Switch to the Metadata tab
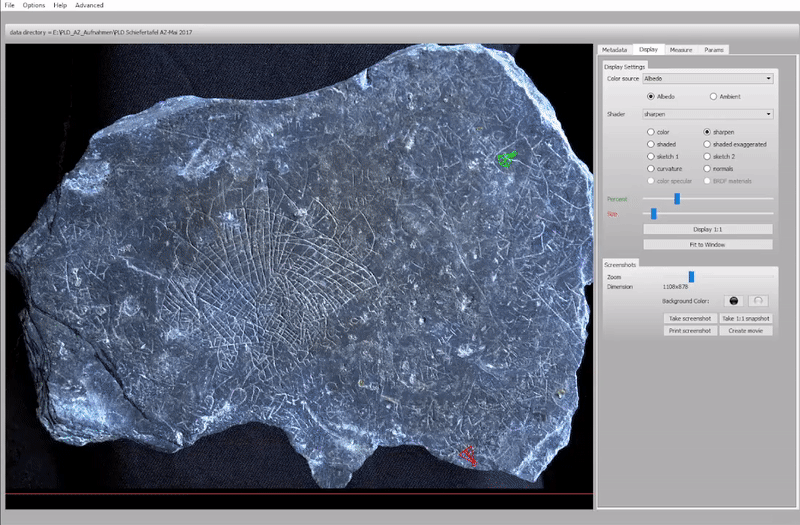The height and width of the screenshot is (525, 800). [x=614, y=49]
